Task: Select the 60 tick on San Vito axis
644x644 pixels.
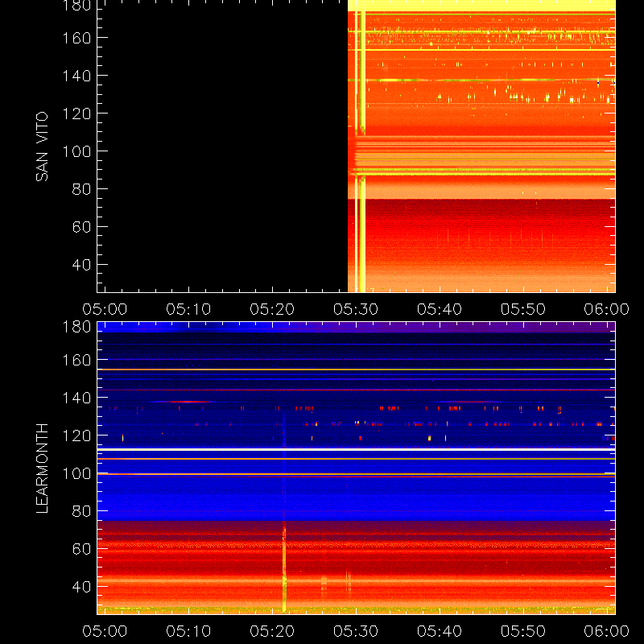Action: (81, 227)
